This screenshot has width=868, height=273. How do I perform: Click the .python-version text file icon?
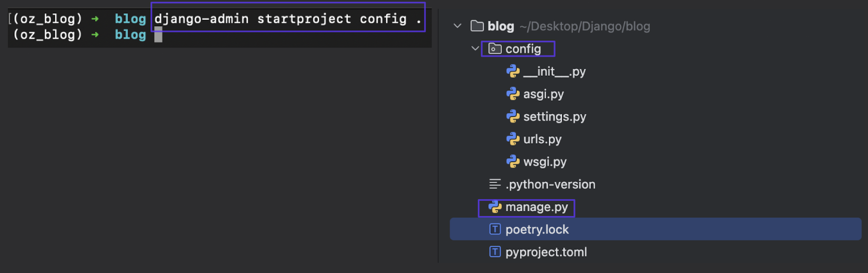tap(495, 184)
